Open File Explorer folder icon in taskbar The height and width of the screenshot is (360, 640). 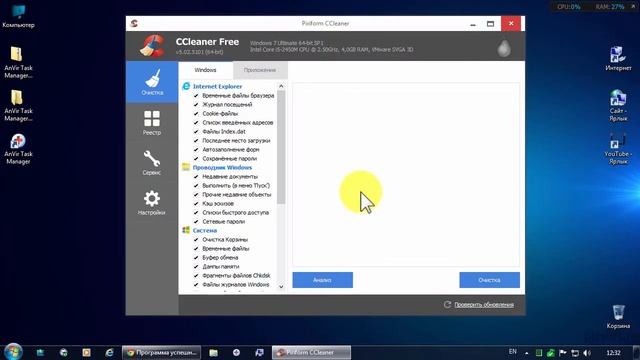(x=213, y=353)
